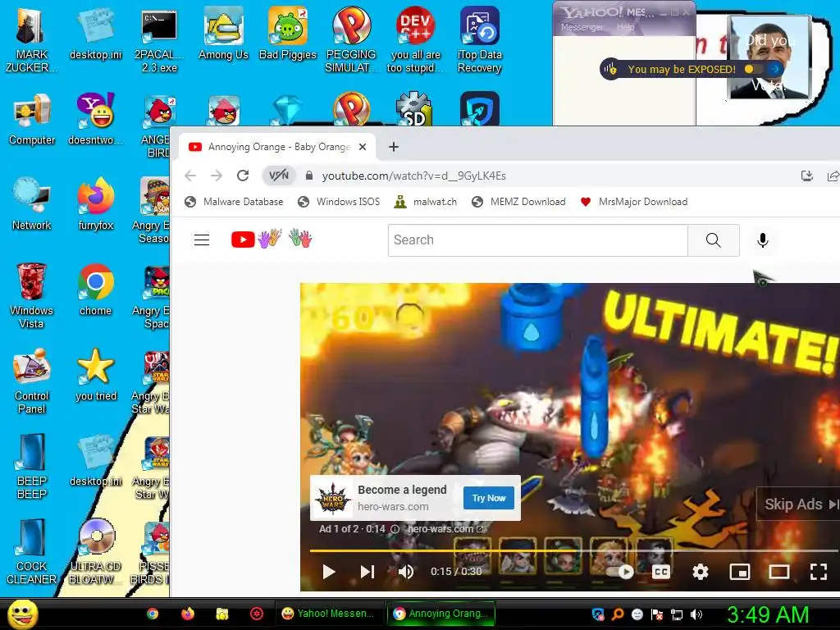This screenshot has height=630, width=840.
Task: Switch to Yahoo! Messenger taskbar button
Action: pyautogui.click(x=331, y=614)
